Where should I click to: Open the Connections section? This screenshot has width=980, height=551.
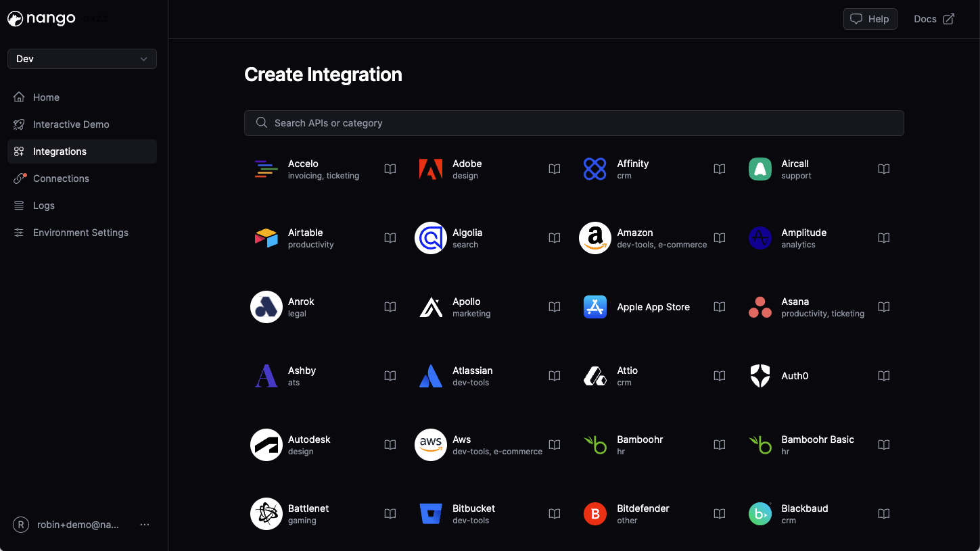[x=82, y=178]
